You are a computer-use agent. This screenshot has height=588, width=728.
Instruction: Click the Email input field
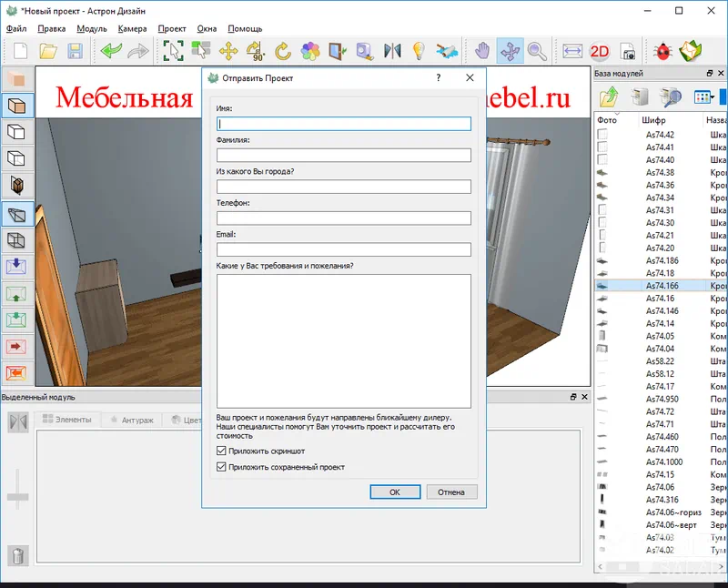point(344,249)
